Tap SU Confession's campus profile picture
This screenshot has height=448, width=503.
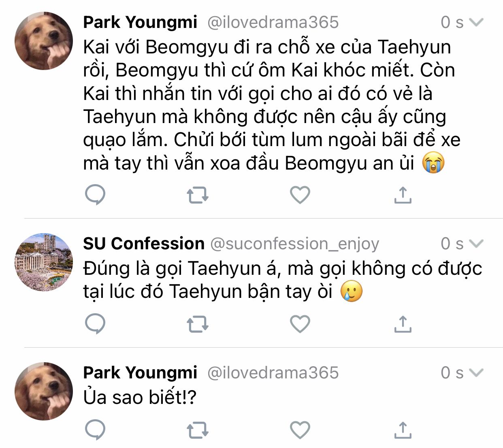click(44, 262)
